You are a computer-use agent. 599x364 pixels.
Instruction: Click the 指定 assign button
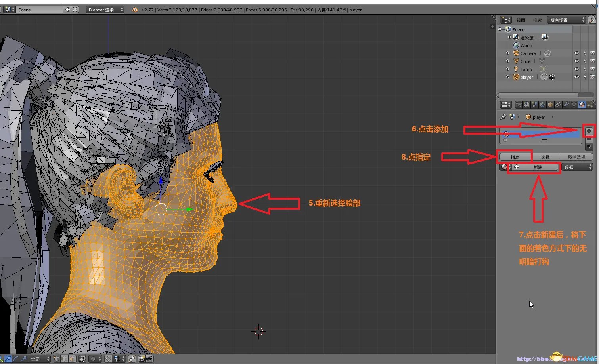click(x=515, y=157)
